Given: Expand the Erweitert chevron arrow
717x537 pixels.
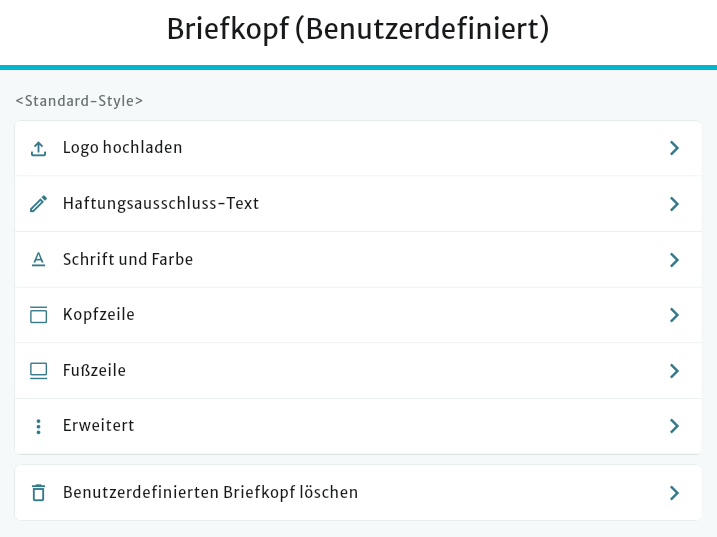Looking at the screenshot, I should 674,426.
